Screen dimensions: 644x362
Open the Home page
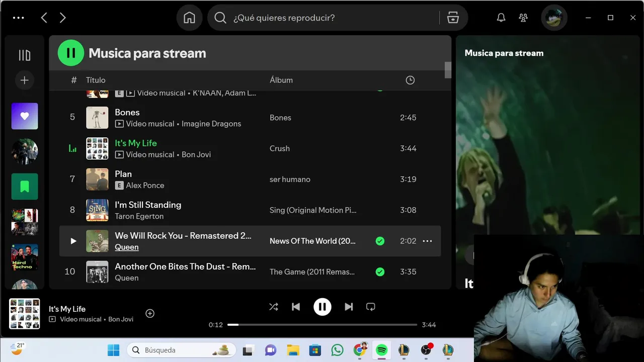tap(189, 18)
